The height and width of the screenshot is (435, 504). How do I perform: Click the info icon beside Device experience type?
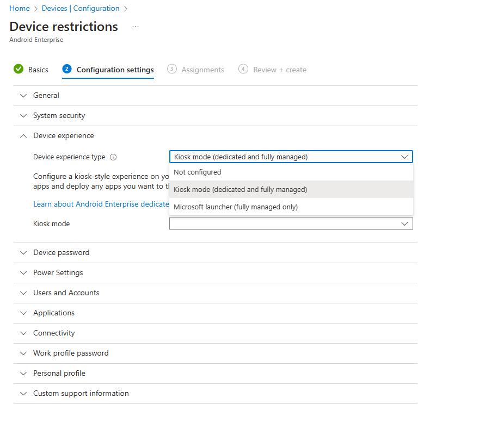[113, 157]
